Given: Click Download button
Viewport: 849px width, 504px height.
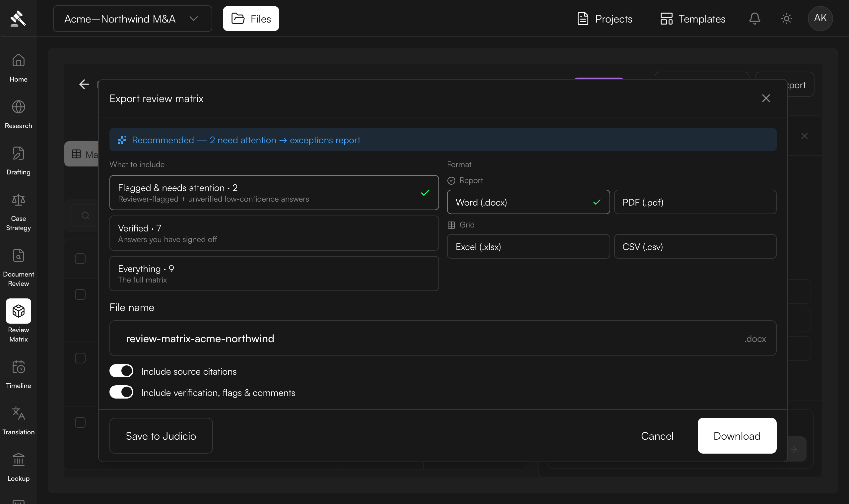Looking at the screenshot, I should click(x=737, y=436).
